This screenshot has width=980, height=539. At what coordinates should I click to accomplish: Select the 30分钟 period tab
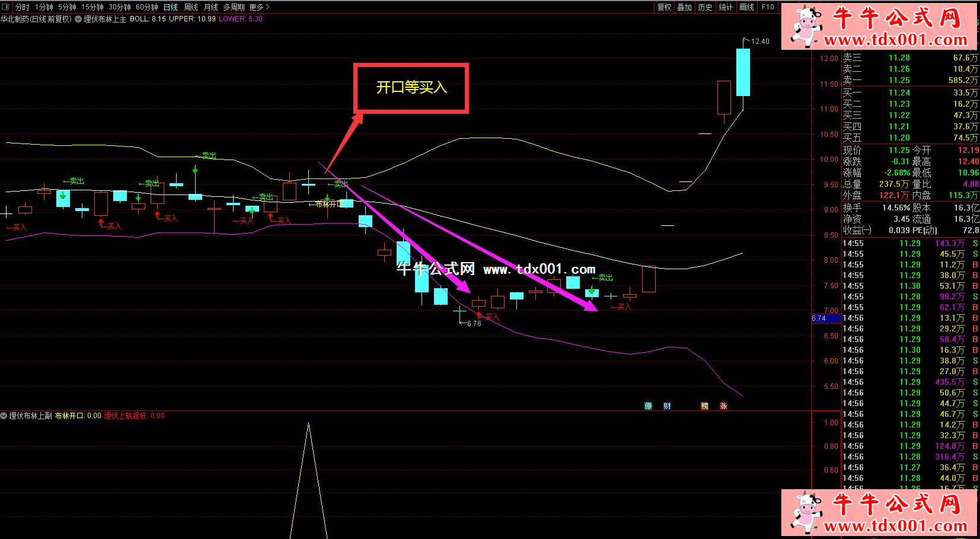click(x=120, y=7)
